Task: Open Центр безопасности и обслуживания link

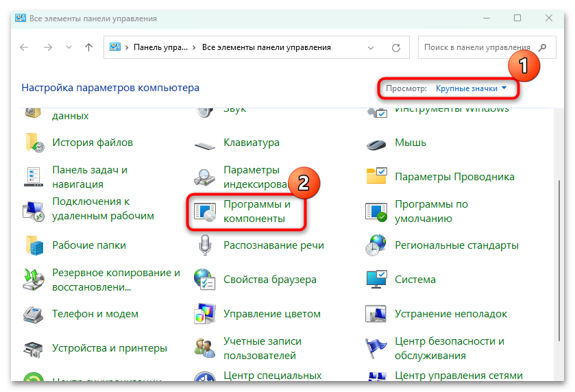Action: point(450,348)
